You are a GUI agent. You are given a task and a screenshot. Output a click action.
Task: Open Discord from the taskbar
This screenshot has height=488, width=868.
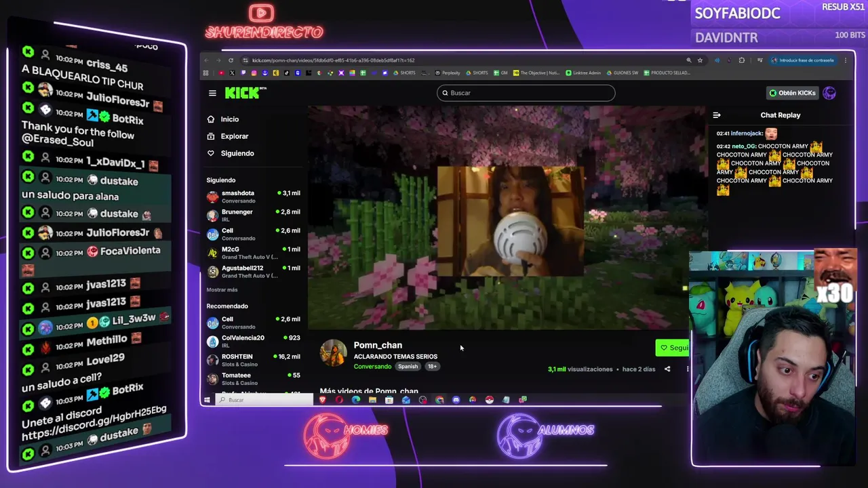coord(456,400)
